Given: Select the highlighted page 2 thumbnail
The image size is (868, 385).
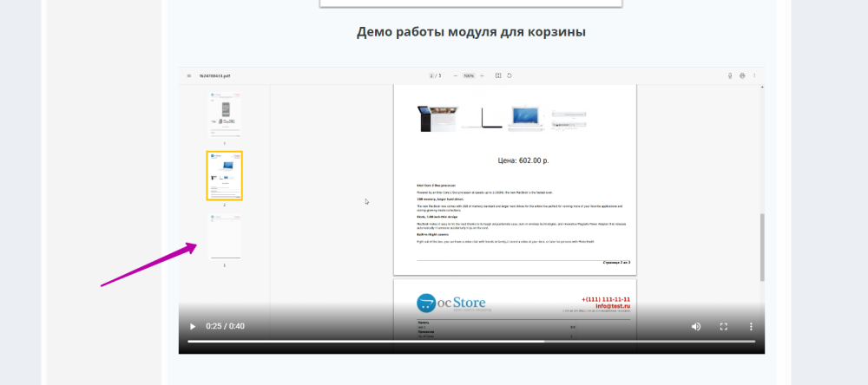Looking at the screenshot, I should pos(224,175).
